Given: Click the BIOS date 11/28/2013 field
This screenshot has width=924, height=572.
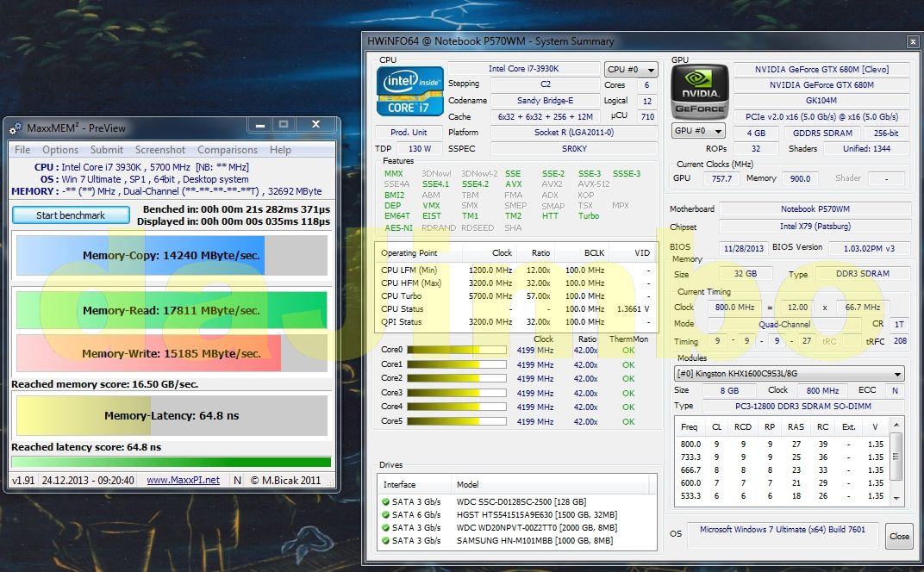Looking at the screenshot, I should 743,249.
